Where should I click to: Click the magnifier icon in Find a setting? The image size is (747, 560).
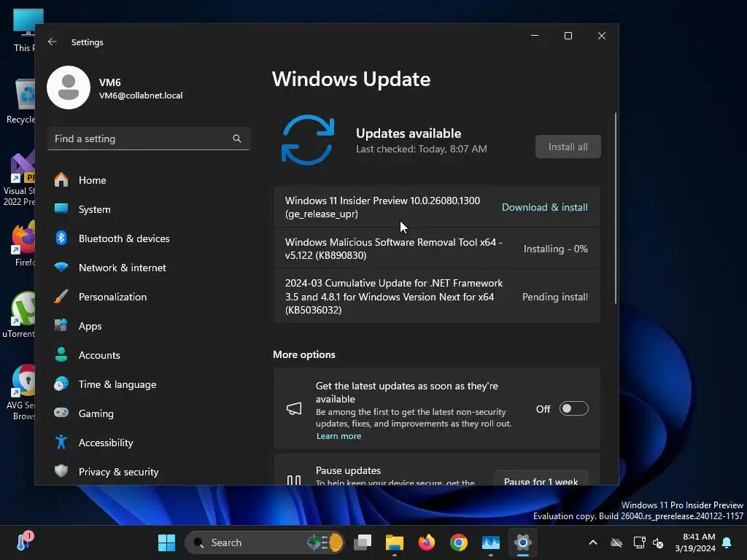237,139
